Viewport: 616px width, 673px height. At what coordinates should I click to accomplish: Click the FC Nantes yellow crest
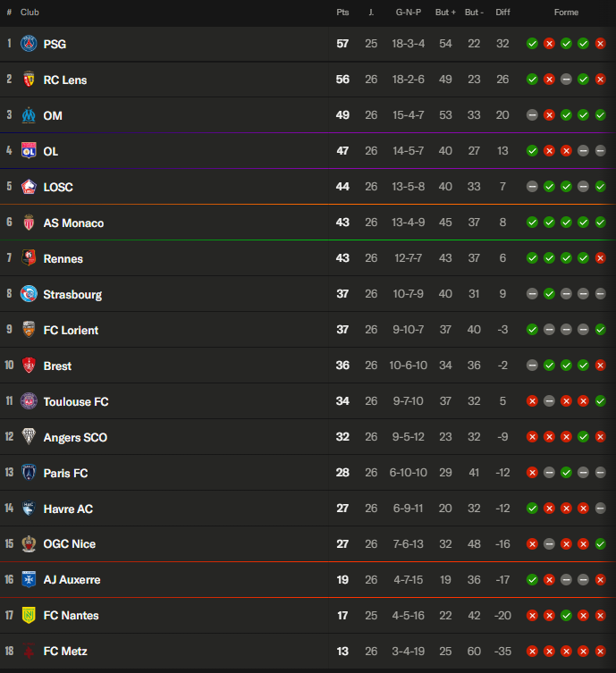(29, 615)
